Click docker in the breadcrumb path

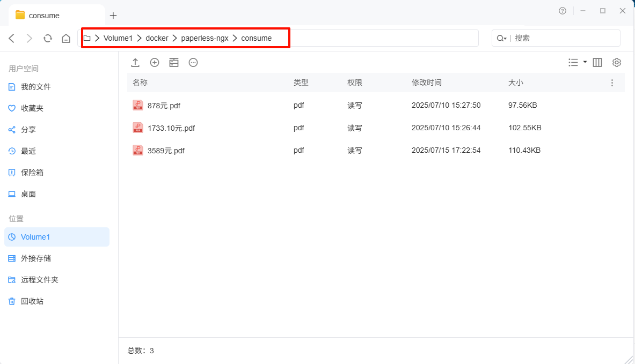pyautogui.click(x=157, y=38)
